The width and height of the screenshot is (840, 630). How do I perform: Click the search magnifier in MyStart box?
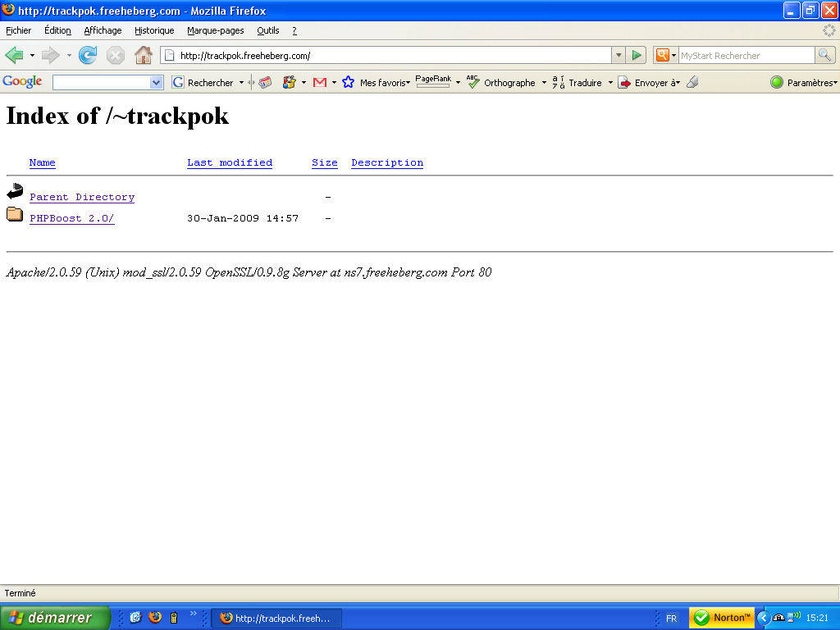824,56
